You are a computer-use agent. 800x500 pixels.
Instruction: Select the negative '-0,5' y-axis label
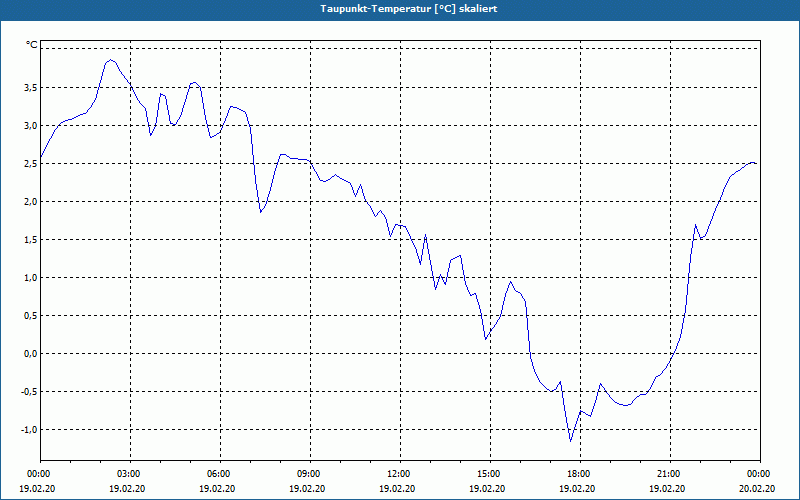click(29, 392)
